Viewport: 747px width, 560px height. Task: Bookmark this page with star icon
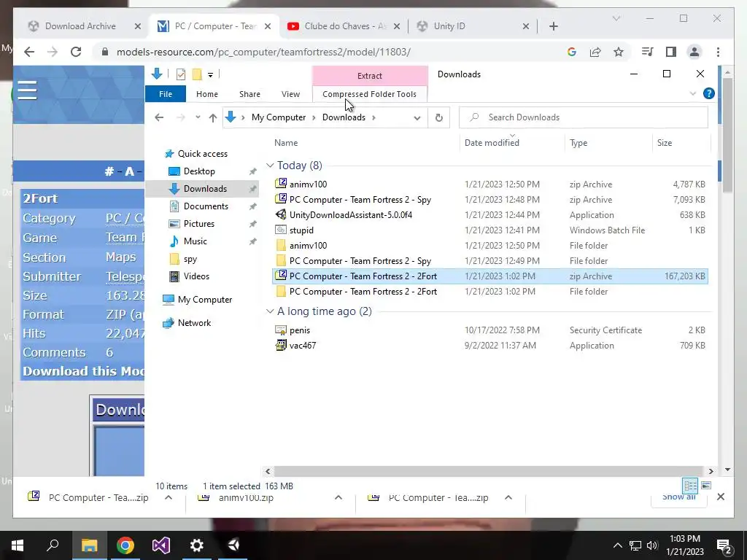pos(619,52)
